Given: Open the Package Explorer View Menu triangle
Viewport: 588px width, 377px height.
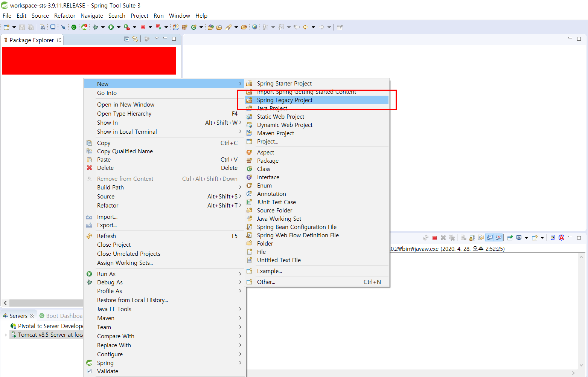Looking at the screenshot, I should click(157, 38).
